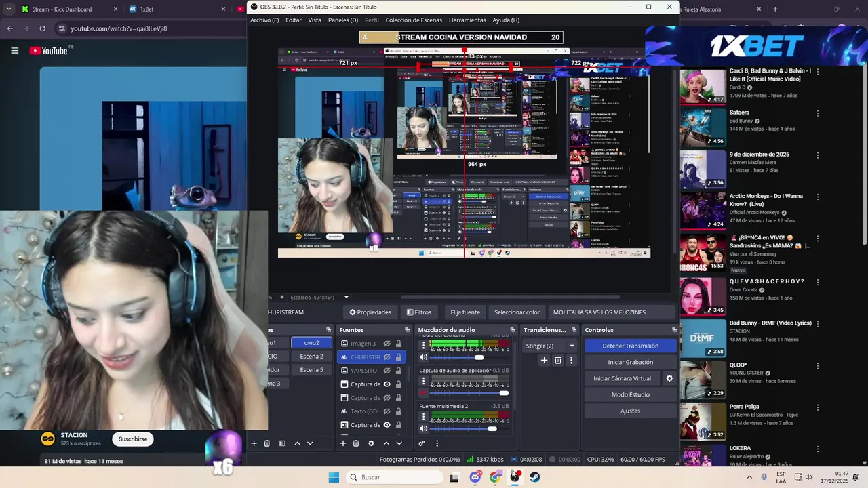Screen dimensions: 868x488
Task: Open Vista menu in OBS
Action: pyautogui.click(x=315, y=20)
